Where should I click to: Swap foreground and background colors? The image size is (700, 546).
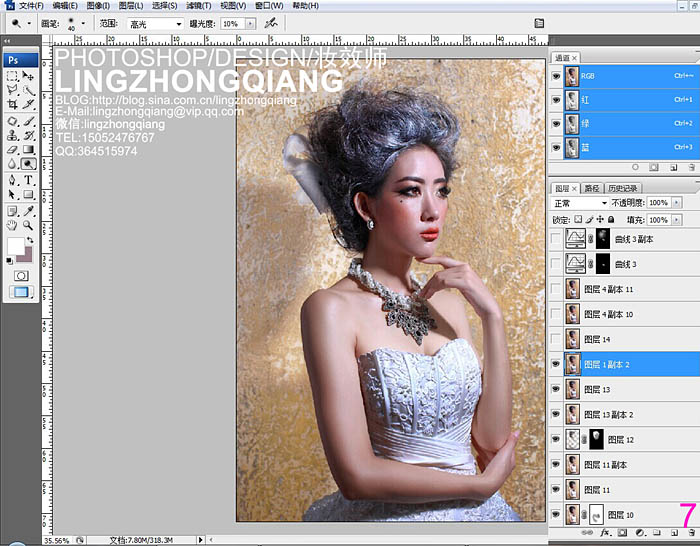[x=30, y=240]
